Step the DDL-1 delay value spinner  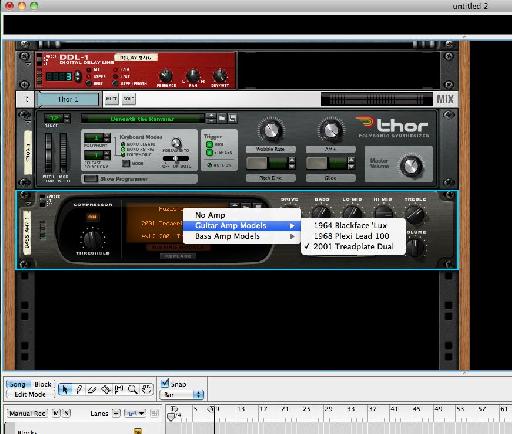pyautogui.click(x=77, y=76)
